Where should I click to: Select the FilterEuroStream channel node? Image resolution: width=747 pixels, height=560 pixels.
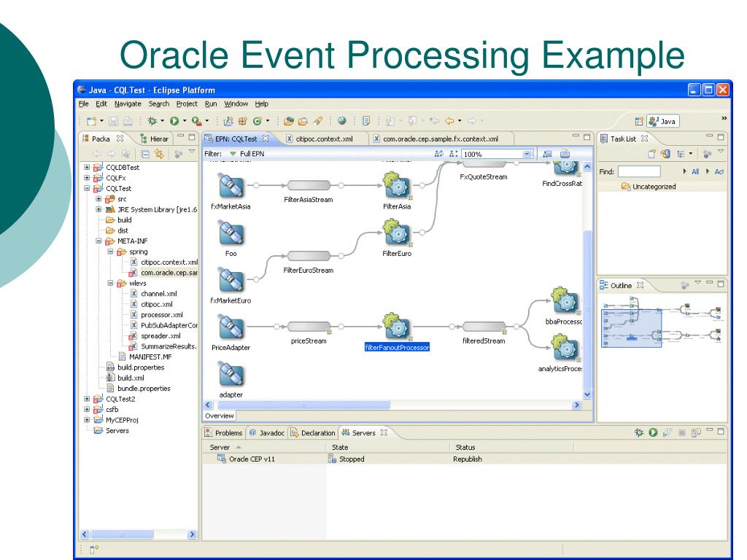tap(309, 256)
